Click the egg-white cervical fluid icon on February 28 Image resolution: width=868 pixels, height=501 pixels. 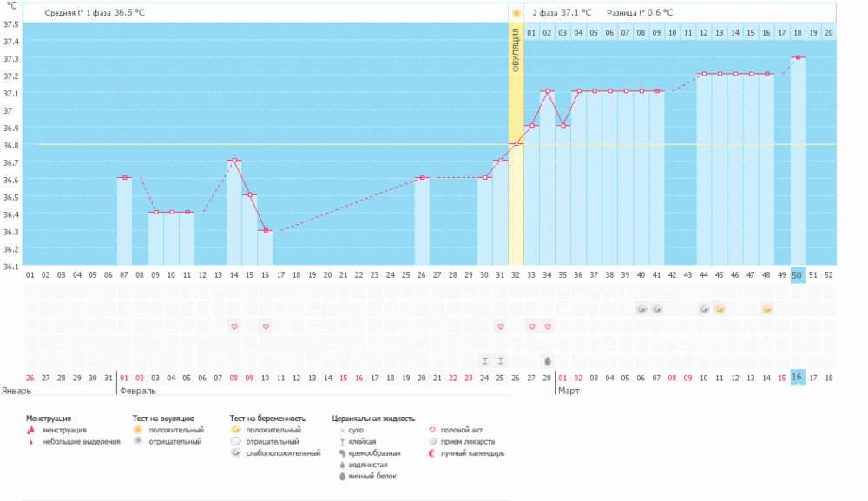548,361
